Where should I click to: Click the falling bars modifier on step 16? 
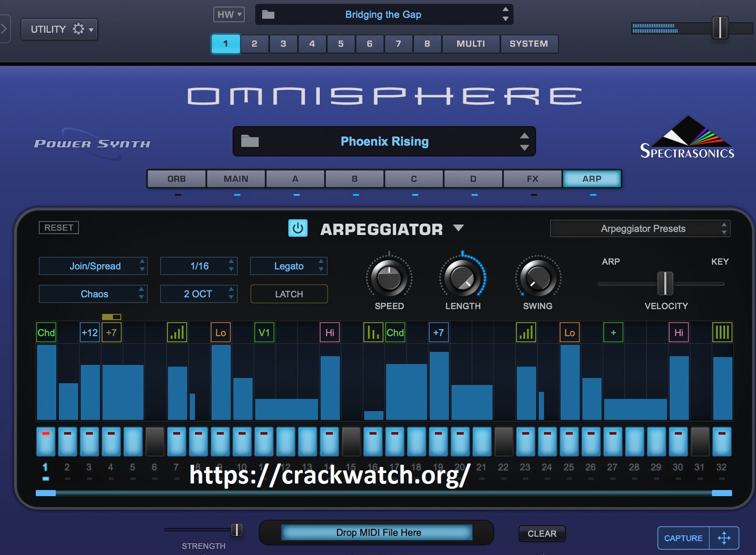pyautogui.click(x=373, y=333)
